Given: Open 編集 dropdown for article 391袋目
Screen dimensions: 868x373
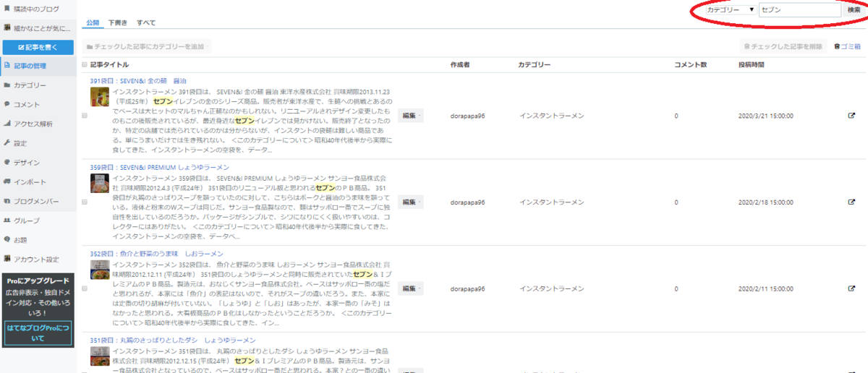Looking at the screenshot, I should point(411,116).
